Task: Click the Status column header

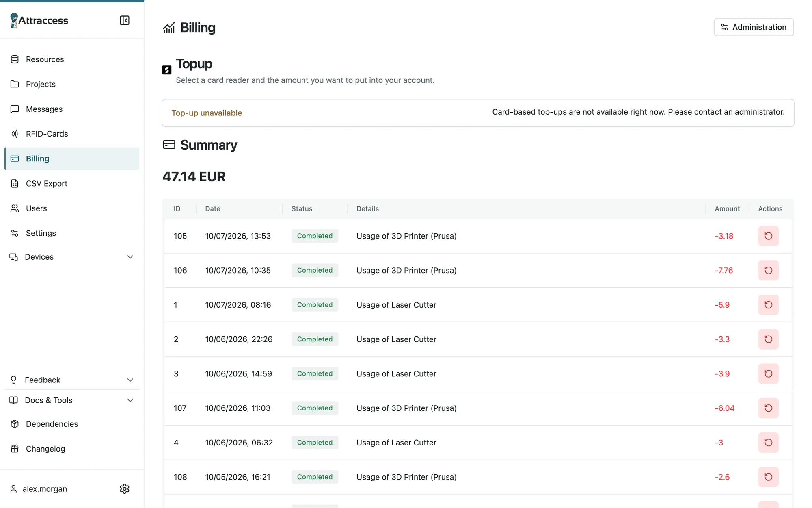Action: pos(302,209)
